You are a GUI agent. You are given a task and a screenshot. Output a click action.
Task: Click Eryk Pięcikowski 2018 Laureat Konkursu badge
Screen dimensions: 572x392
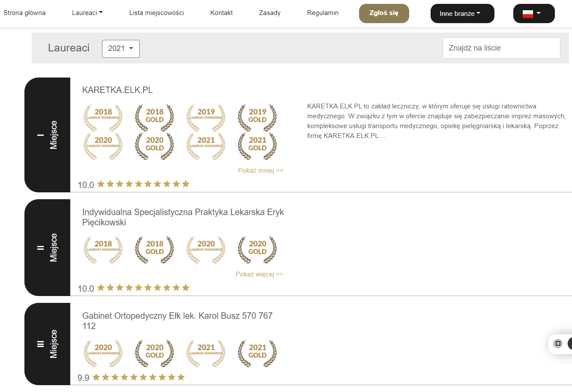[103, 249]
